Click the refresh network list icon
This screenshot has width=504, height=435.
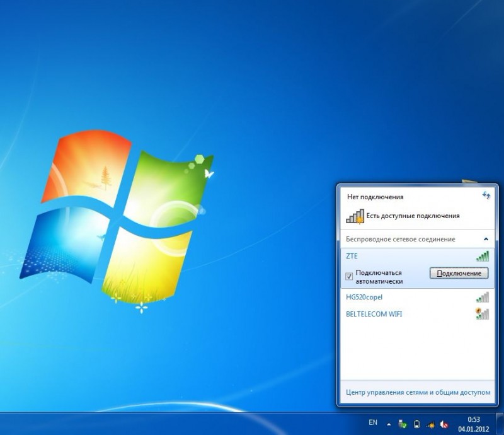[486, 195]
